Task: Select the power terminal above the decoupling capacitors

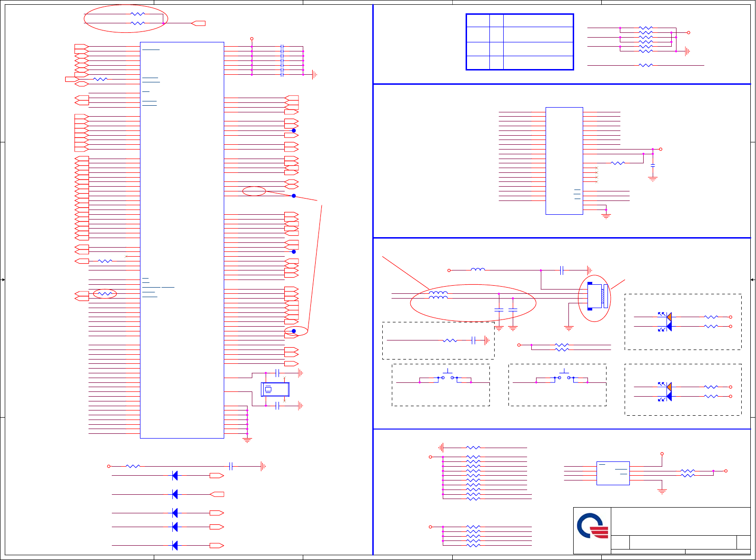Action: [252, 39]
